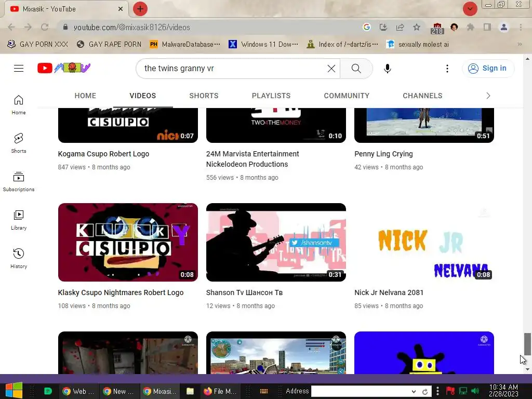Screen dimensions: 532x399
Task: Open Subscriptions in the sidebar
Action: [x=19, y=181]
